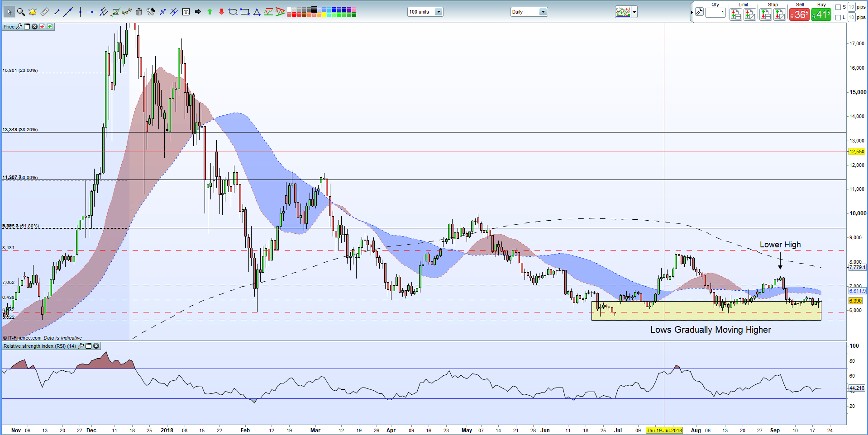Expand the indicators dropdown arrow
868x435 pixels.
coord(634,12)
